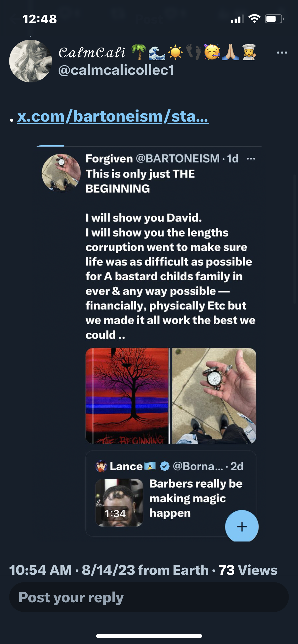
Task: View the pocket watch in hand photo
Action: [214, 396]
